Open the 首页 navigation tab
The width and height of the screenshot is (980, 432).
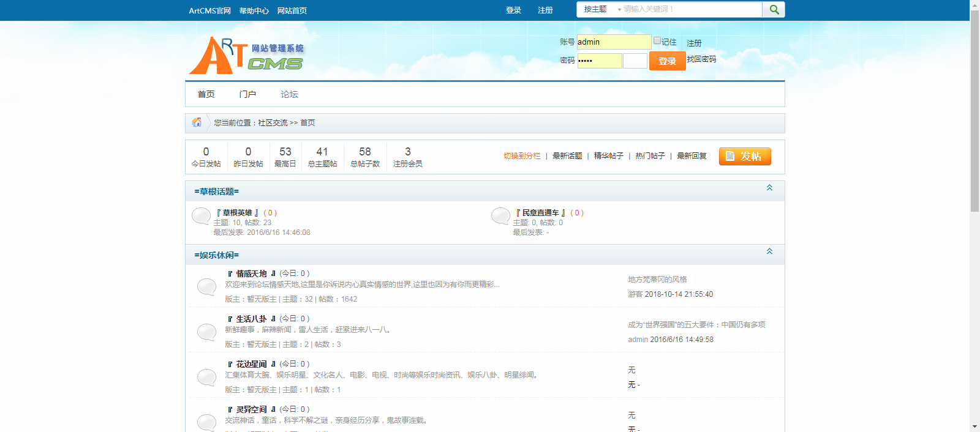pos(206,94)
